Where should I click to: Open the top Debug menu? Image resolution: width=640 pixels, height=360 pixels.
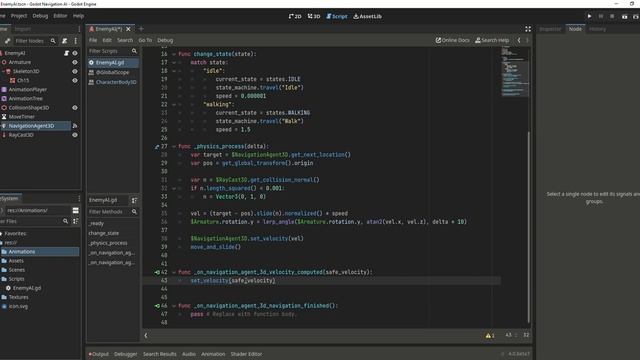coord(40,16)
